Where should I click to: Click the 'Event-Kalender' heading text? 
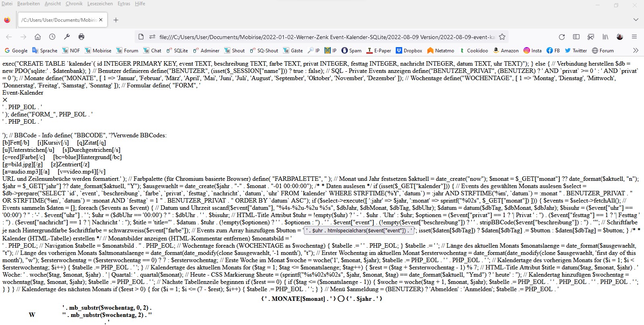pos(23,93)
